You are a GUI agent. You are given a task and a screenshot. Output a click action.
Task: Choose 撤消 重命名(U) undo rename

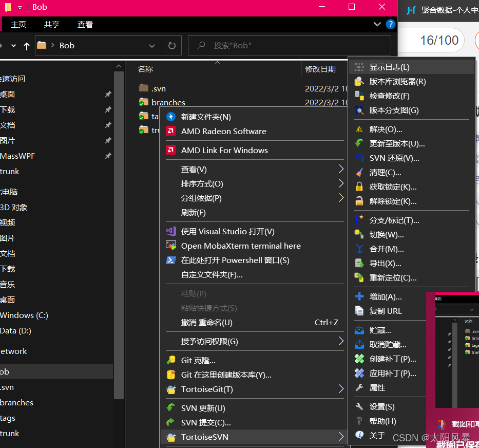[255, 322]
